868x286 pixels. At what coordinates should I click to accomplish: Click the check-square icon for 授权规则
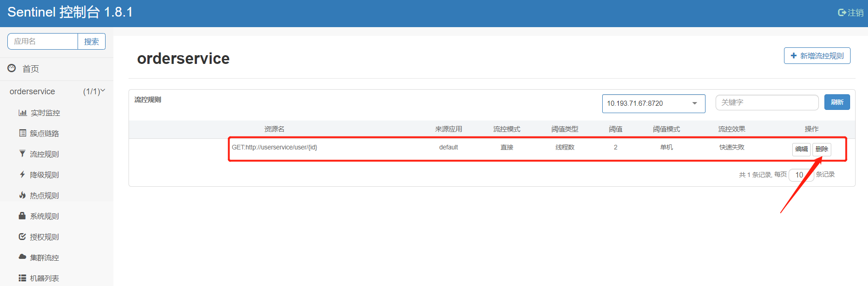(22, 236)
